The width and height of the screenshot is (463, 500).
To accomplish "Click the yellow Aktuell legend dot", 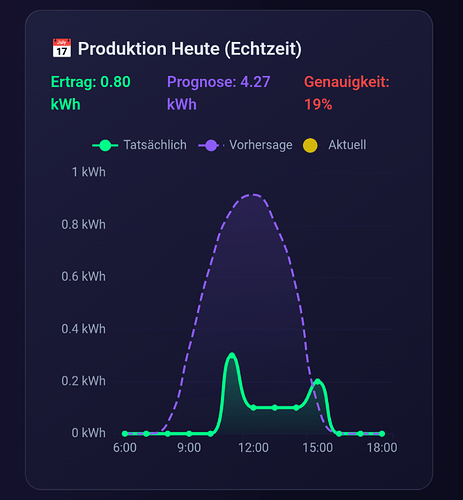I will click(x=310, y=146).
